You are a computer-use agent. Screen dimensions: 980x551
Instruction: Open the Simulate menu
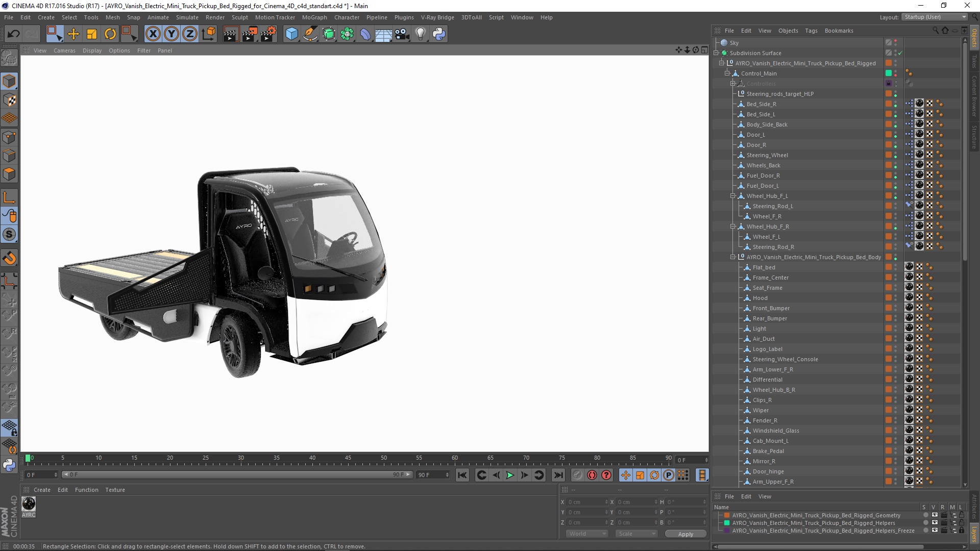pos(187,17)
